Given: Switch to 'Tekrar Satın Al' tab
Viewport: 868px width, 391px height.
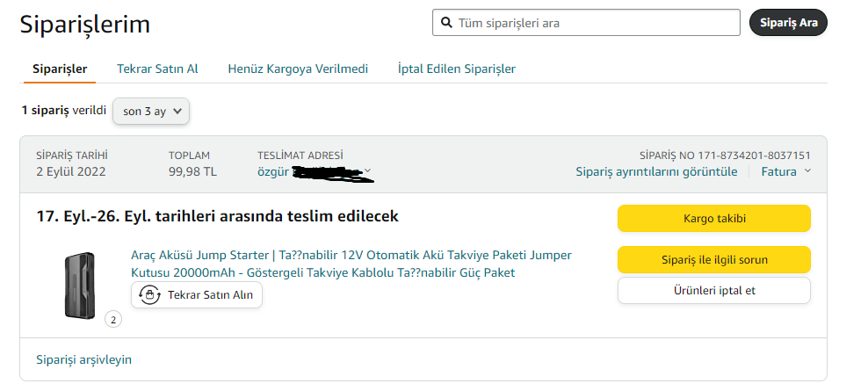Looking at the screenshot, I should [x=157, y=69].
